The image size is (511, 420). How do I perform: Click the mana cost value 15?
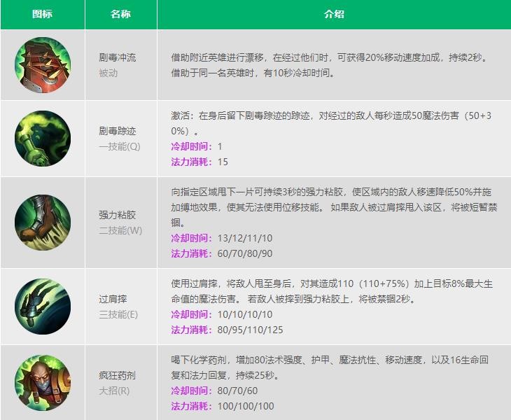223,162
